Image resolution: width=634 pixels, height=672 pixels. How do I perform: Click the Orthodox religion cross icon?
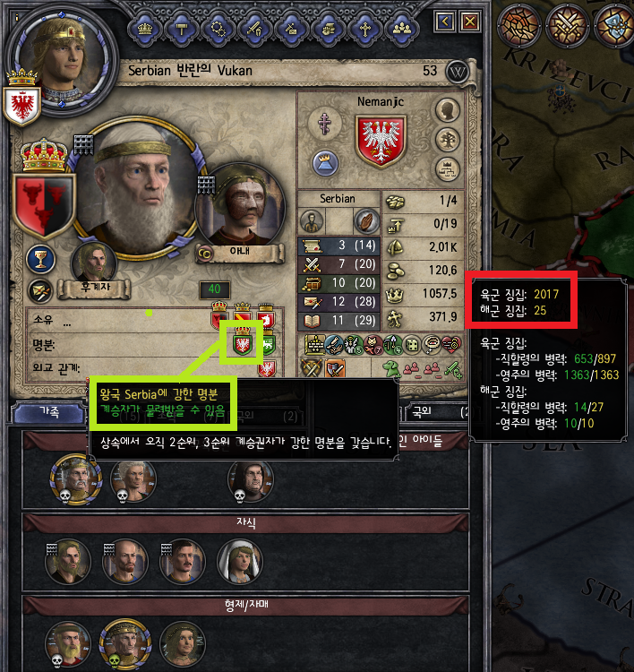tap(325, 124)
